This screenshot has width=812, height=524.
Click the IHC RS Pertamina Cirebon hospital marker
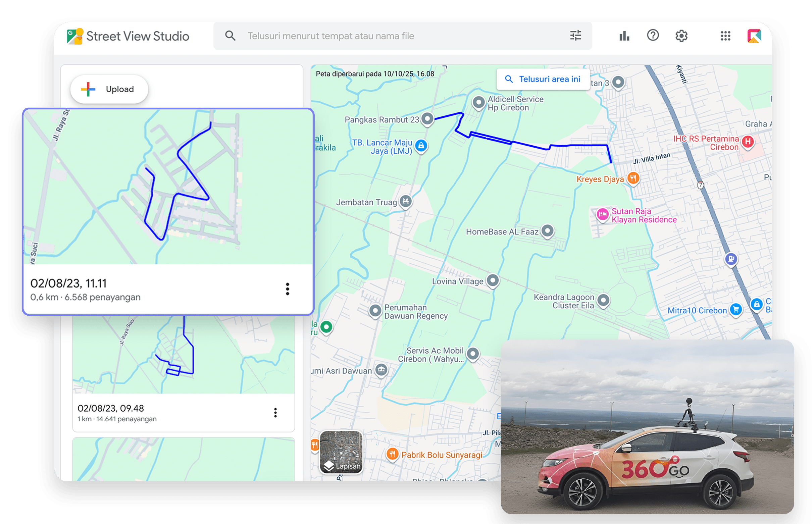click(x=748, y=143)
